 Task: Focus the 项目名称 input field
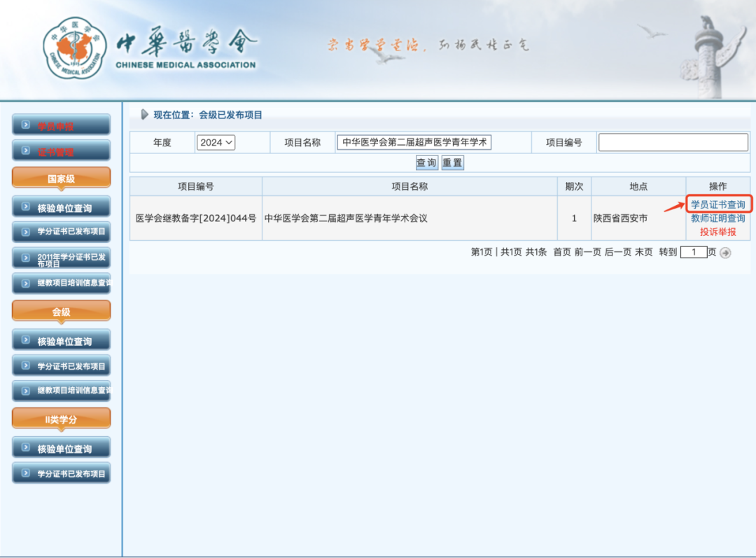point(414,142)
